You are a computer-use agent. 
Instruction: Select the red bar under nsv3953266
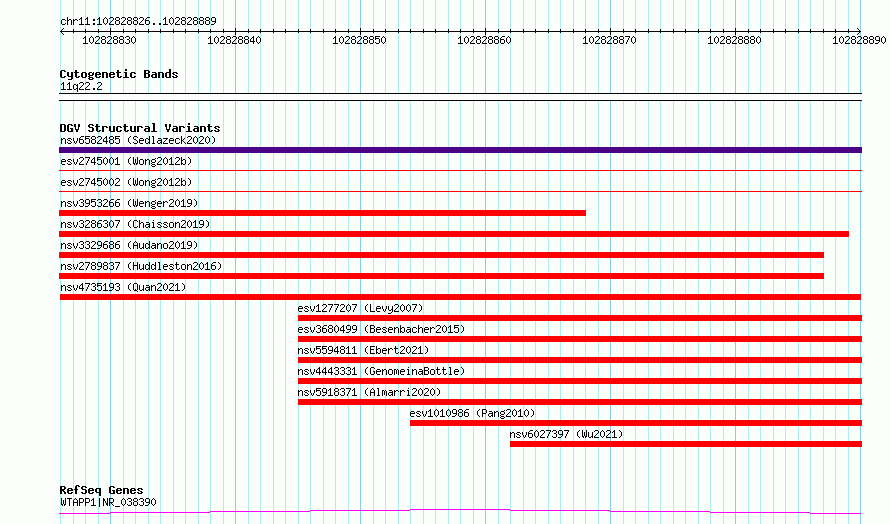(322, 213)
